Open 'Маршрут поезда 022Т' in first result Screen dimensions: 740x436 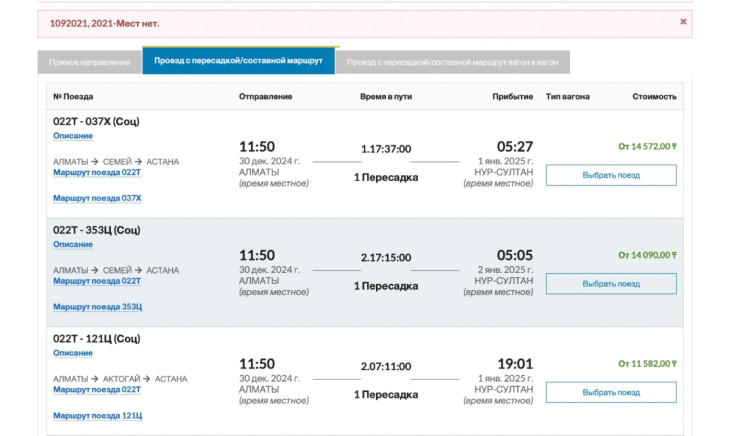pos(97,172)
